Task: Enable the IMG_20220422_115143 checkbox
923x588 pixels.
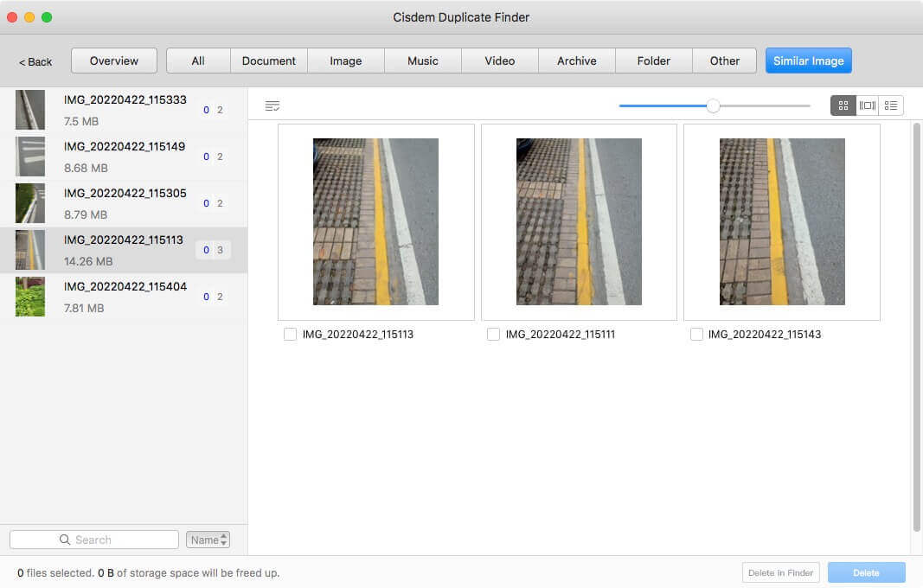Action: click(x=696, y=334)
